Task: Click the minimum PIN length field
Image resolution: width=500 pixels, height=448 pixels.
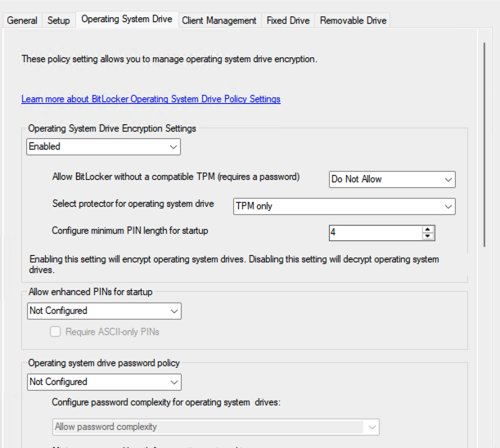Action: click(375, 233)
